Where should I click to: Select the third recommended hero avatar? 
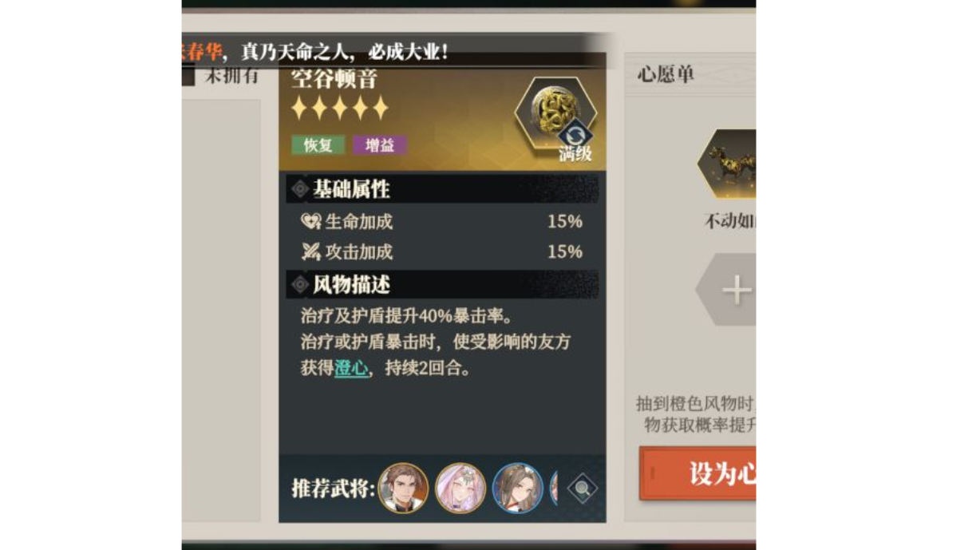[x=518, y=488]
